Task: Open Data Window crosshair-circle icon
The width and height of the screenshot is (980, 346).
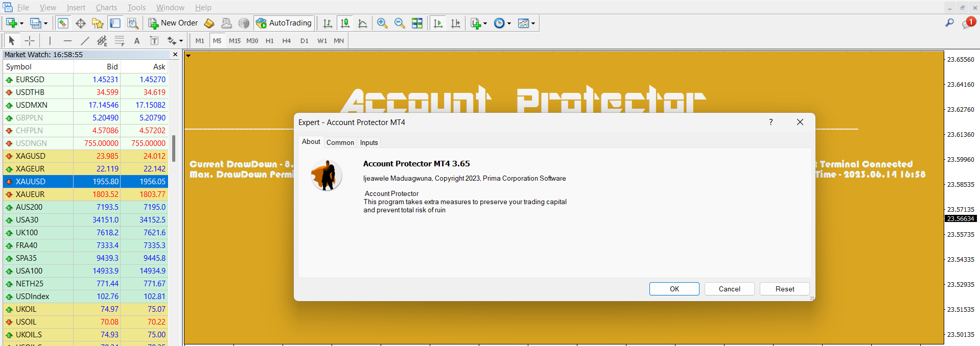Action: [80, 23]
